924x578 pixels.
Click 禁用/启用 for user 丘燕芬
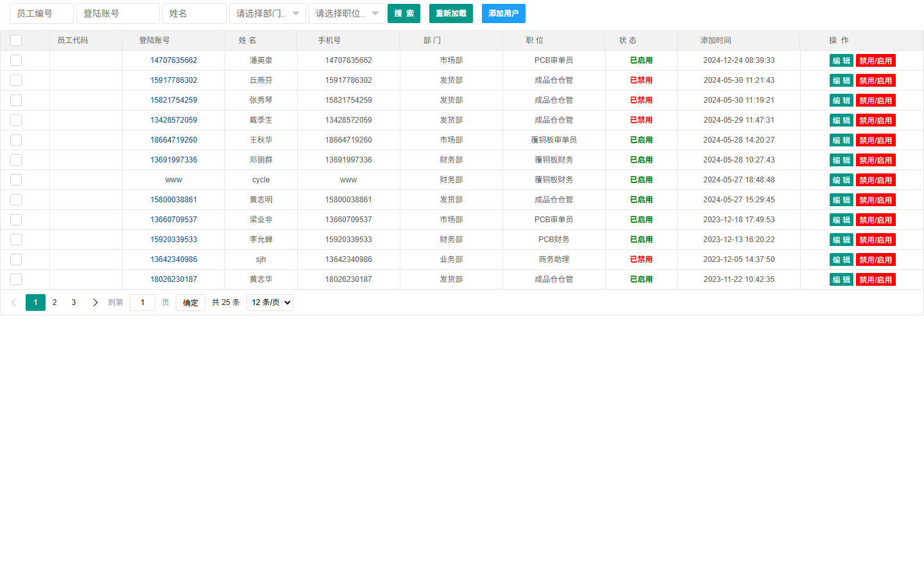pos(876,81)
